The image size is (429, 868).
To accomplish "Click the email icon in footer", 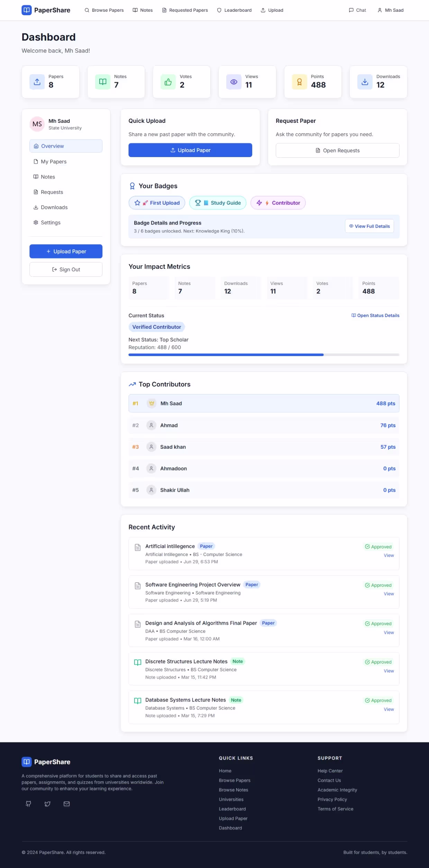I will click(67, 804).
